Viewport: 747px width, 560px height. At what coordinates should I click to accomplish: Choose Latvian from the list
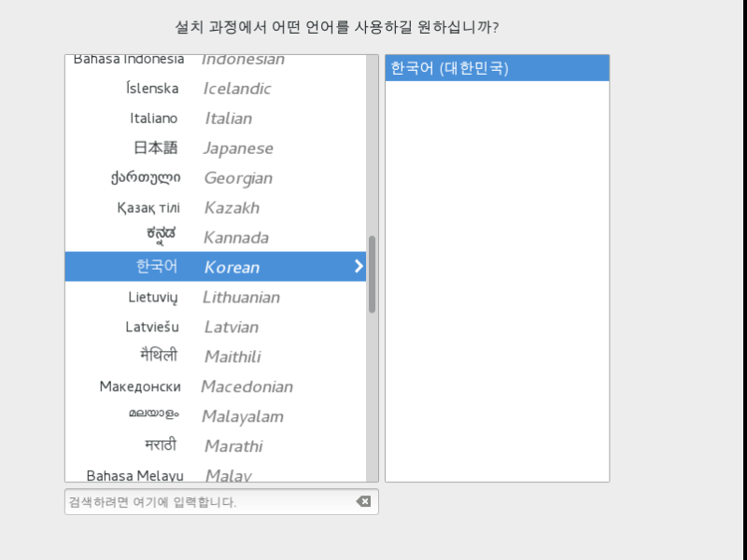(x=216, y=327)
